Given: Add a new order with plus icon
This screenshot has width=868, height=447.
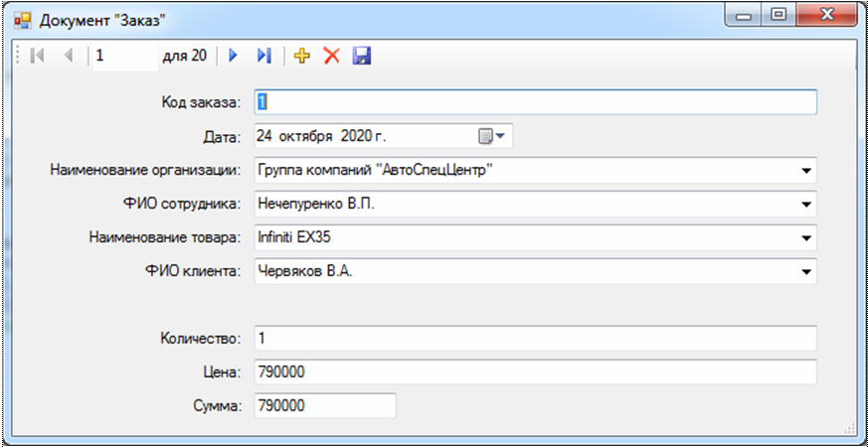Looking at the screenshot, I should (302, 57).
